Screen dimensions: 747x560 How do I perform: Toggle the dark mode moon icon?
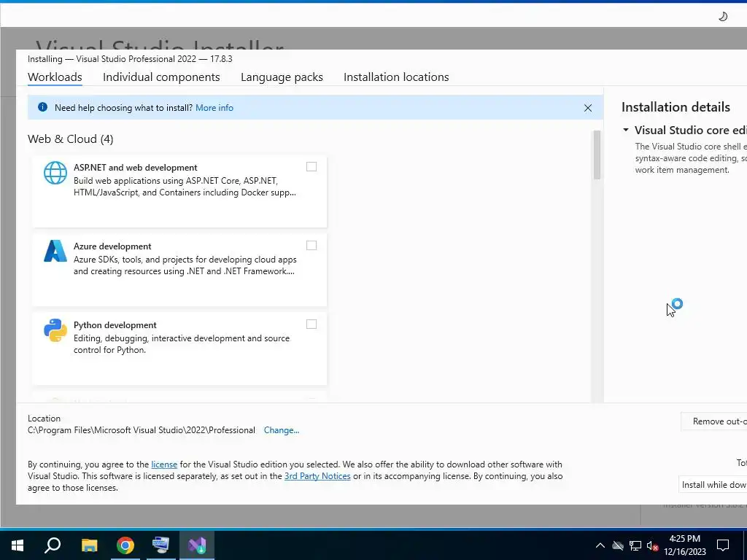(x=723, y=17)
